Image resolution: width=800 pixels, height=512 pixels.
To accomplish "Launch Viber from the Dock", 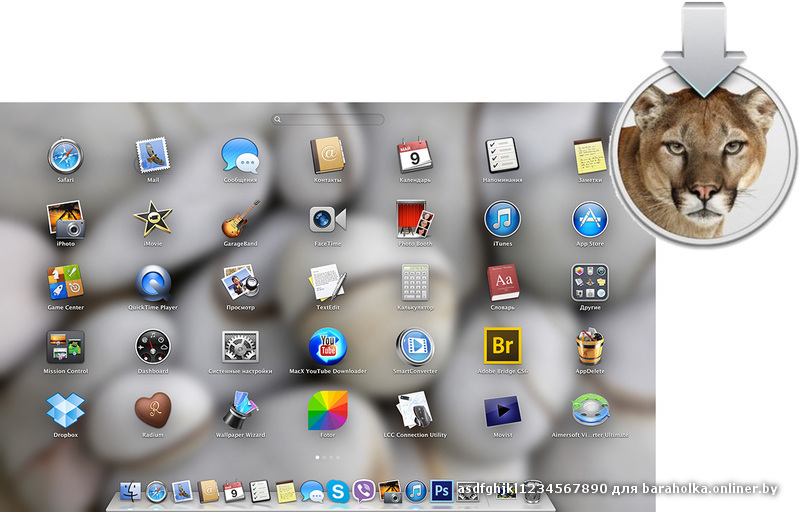I will tap(364, 492).
